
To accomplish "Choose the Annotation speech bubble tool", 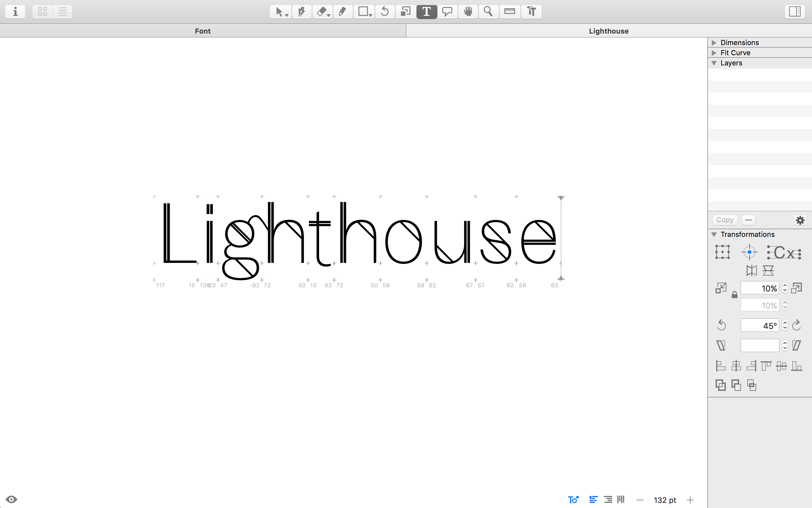I will (447, 12).
